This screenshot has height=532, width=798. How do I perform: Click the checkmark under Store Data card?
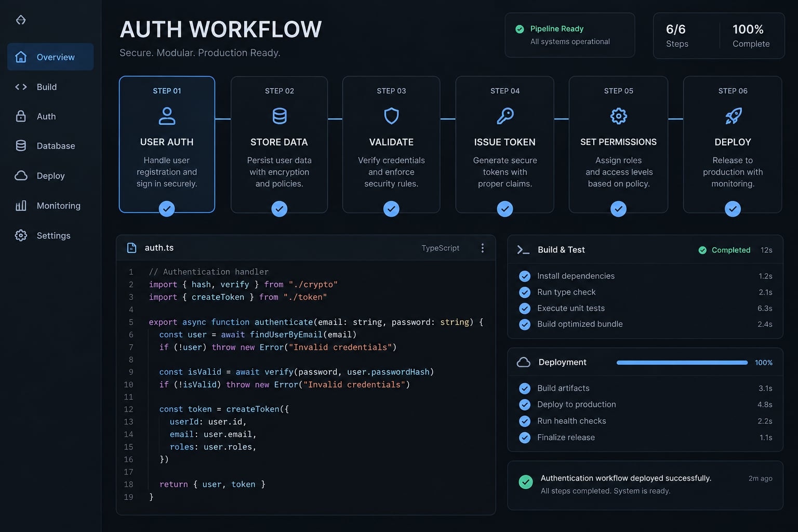coord(280,209)
